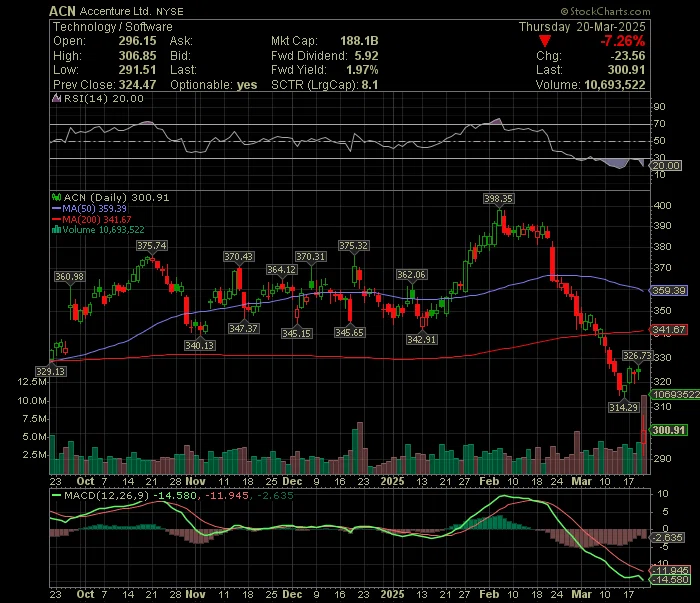
Task: Click the Fwd Dividend value 5.92
Action: coord(367,56)
